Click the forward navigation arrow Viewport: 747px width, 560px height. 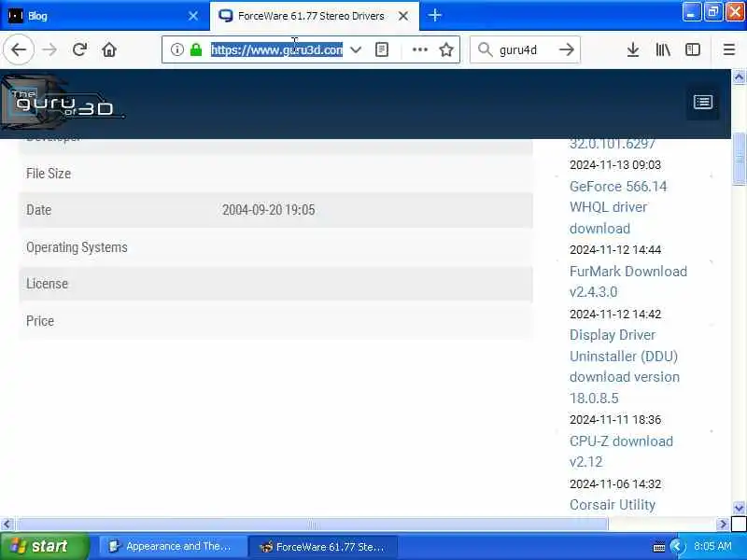[49, 49]
